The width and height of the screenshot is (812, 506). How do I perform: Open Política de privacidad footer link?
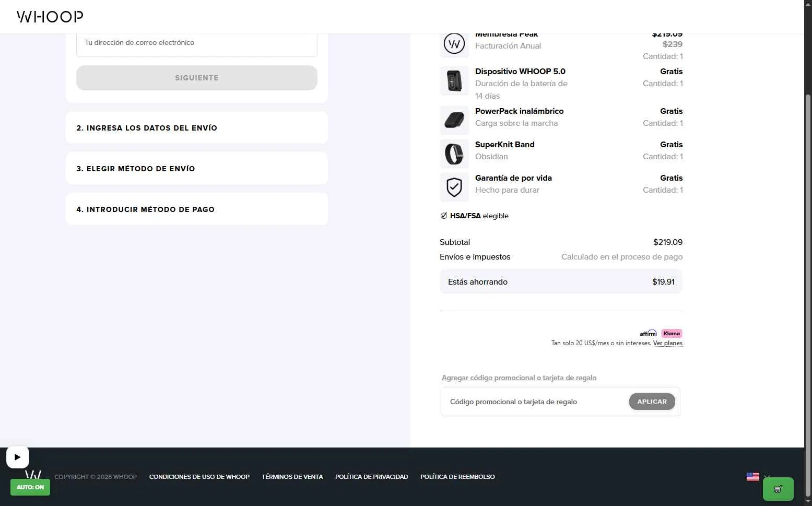pos(372,477)
